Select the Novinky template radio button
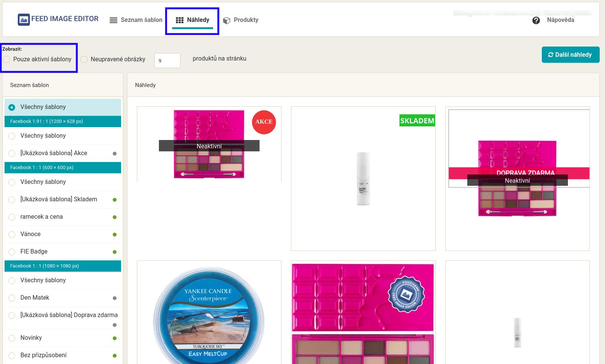This screenshot has height=364, width=605. coord(12,338)
